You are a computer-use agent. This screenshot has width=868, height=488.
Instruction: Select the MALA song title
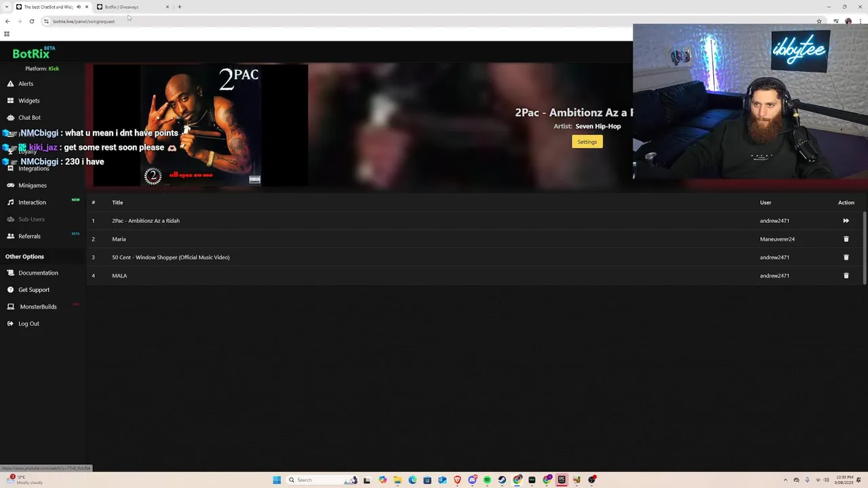[119, 275]
